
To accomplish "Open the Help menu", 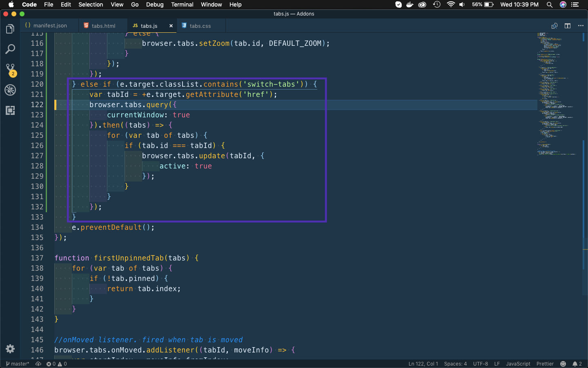I will pos(235,4).
